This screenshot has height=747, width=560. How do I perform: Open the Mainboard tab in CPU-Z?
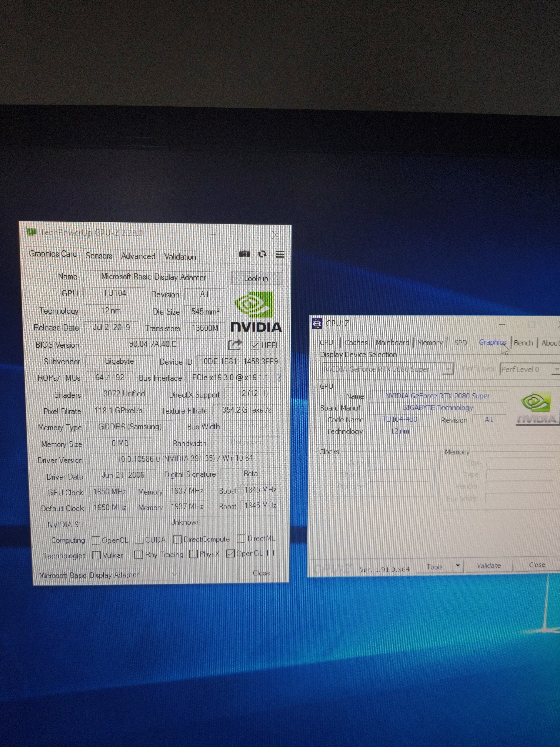pyautogui.click(x=392, y=342)
